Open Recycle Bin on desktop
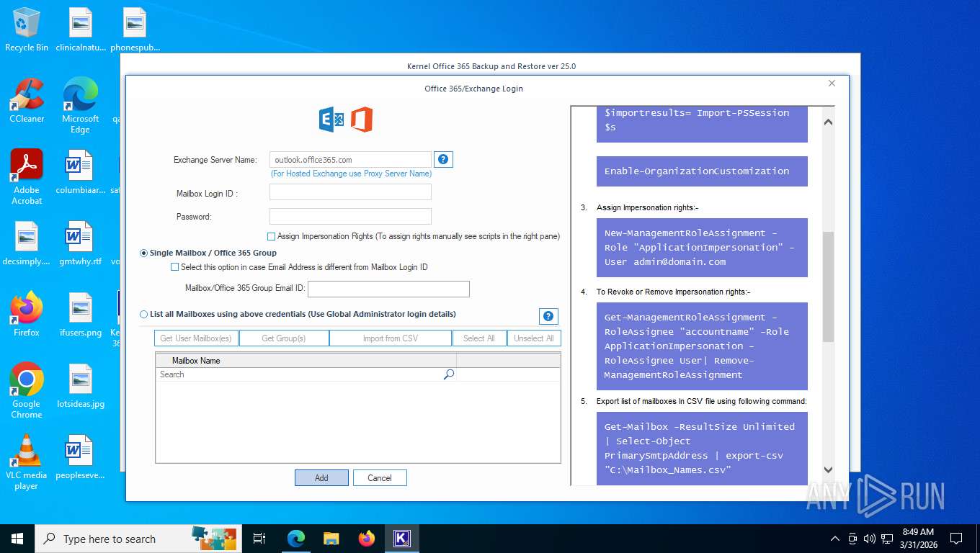Viewport: 980px width, 553px height. tap(27, 30)
